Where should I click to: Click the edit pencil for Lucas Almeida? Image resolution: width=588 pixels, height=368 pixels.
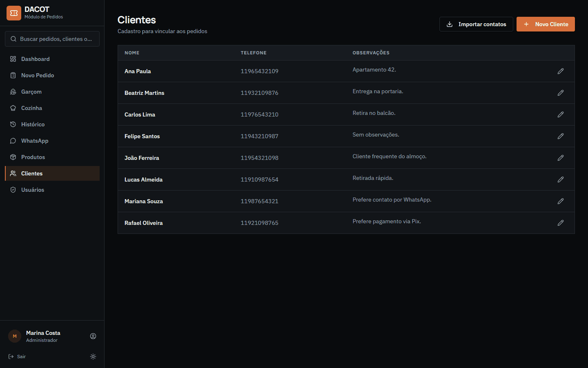click(x=561, y=180)
